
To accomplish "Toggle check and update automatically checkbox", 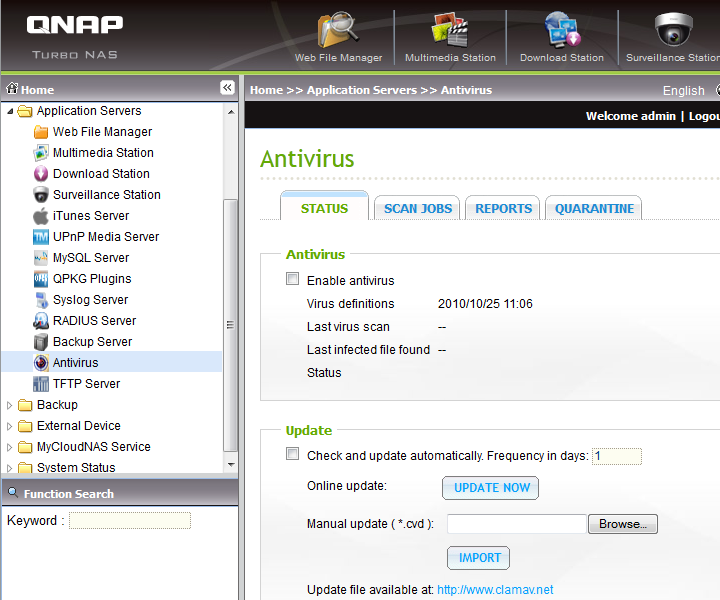I will point(293,455).
